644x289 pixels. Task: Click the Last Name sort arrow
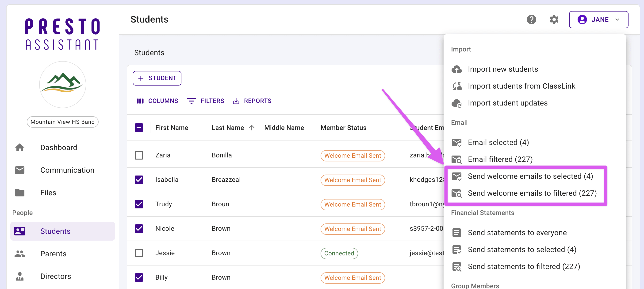tap(252, 128)
